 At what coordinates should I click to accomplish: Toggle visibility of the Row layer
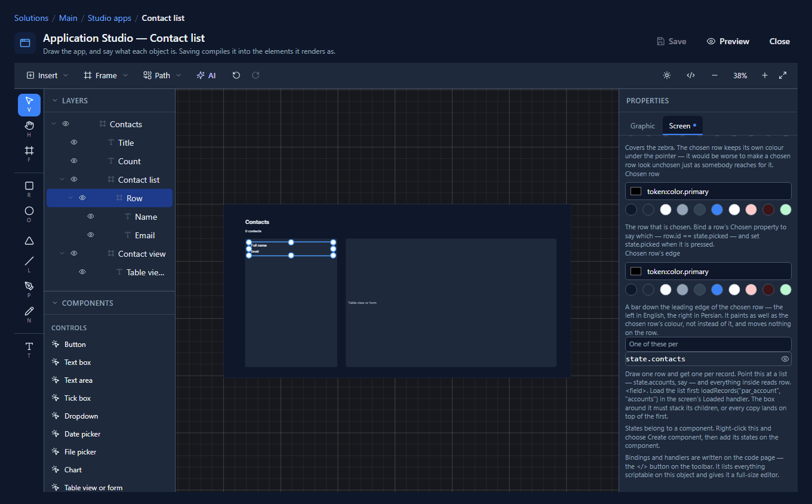click(x=82, y=198)
